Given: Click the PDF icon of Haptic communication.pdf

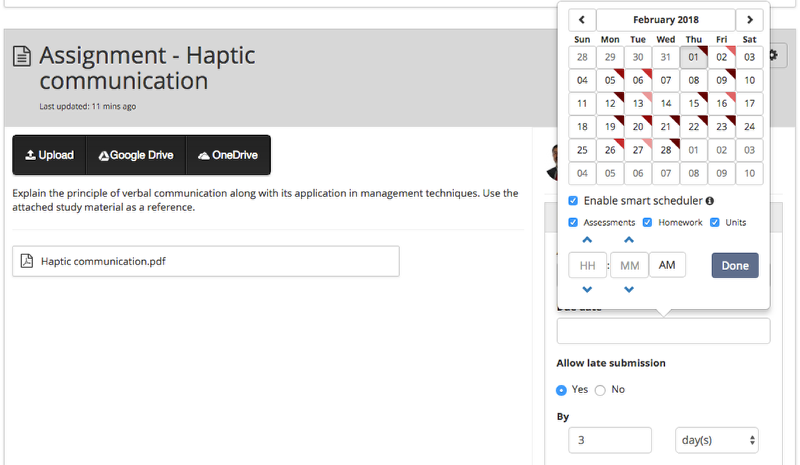Looking at the screenshot, I should click(27, 261).
